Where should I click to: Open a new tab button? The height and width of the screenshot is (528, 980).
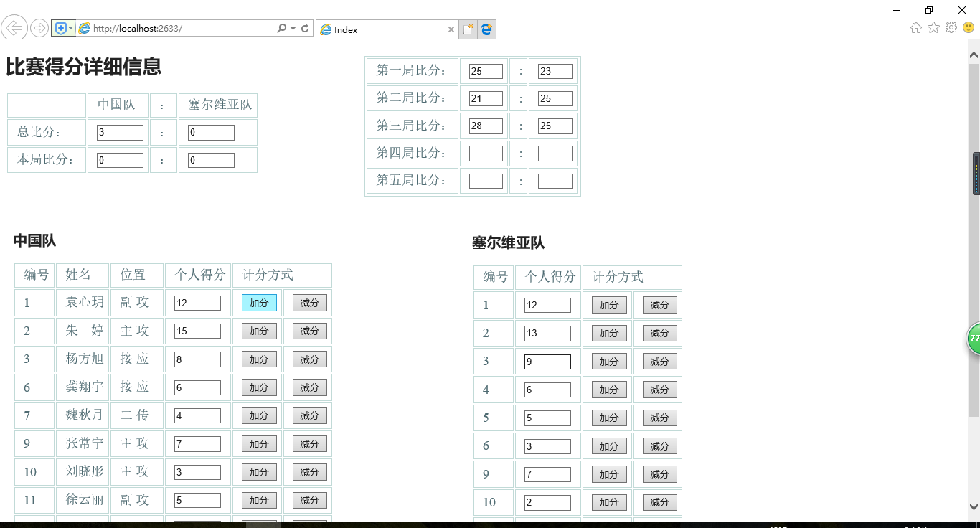point(468,29)
